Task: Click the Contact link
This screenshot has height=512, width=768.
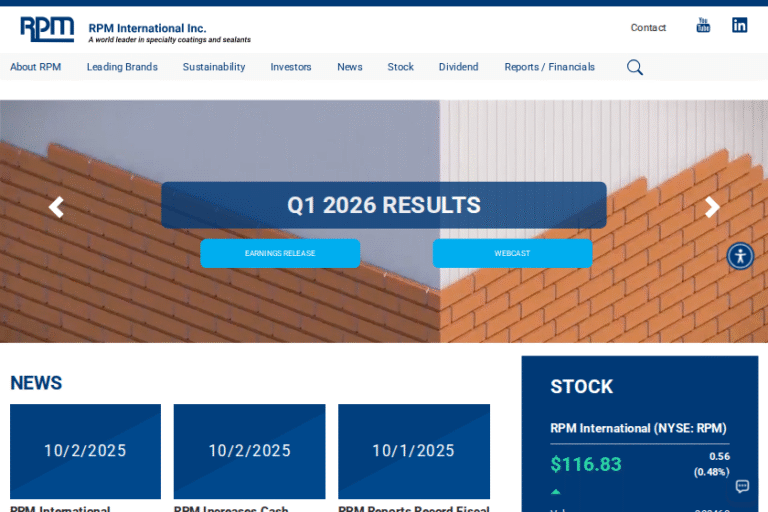Action: [648, 28]
